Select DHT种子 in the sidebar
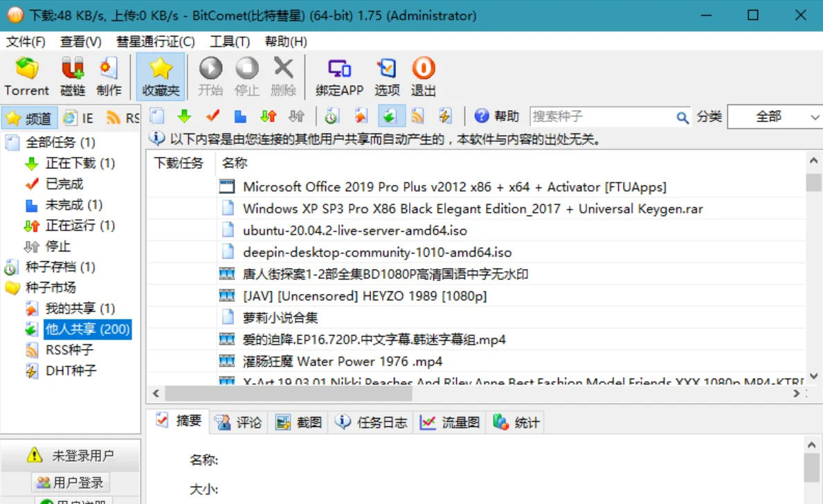The width and height of the screenshot is (823, 504). pyautogui.click(x=71, y=371)
